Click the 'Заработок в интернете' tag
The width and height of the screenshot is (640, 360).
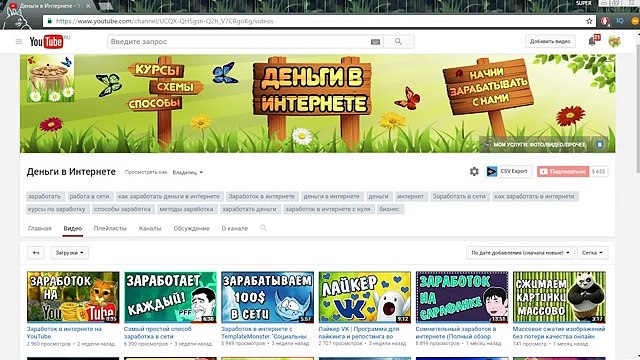point(262,196)
